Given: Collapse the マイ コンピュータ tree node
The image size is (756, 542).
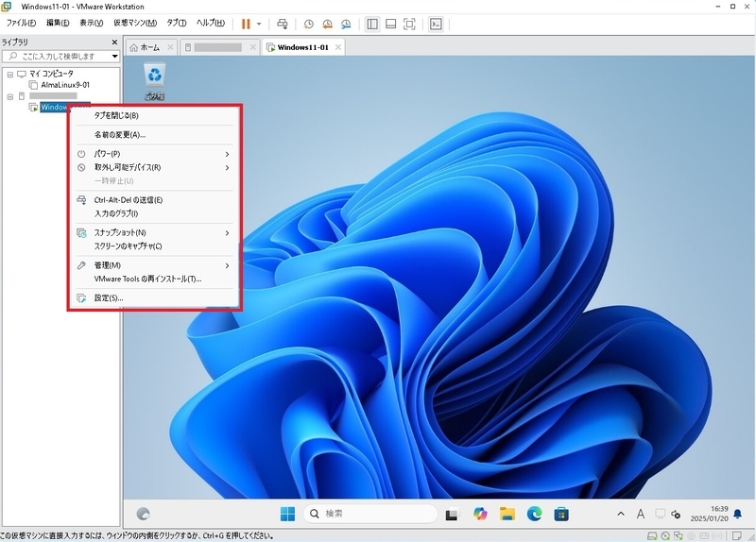Looking at the screenshot, I should [10, 75].
